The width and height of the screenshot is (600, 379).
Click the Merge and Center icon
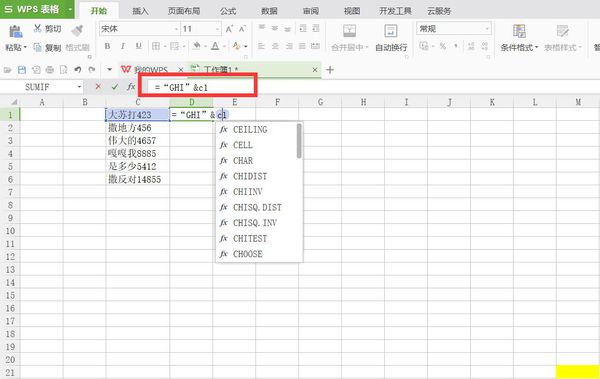click(x=349, y=31)
